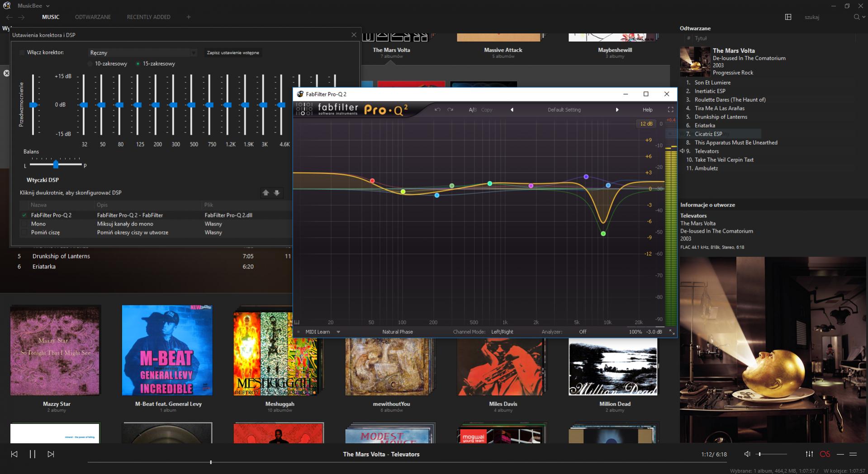
Task: Toggle the panel layout icon near search
Action: pyautogui.click(x=788, y=17)
